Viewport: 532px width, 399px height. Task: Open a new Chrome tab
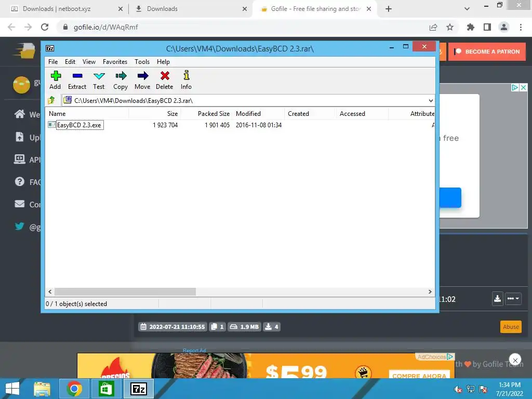click(x=389, y=9)
